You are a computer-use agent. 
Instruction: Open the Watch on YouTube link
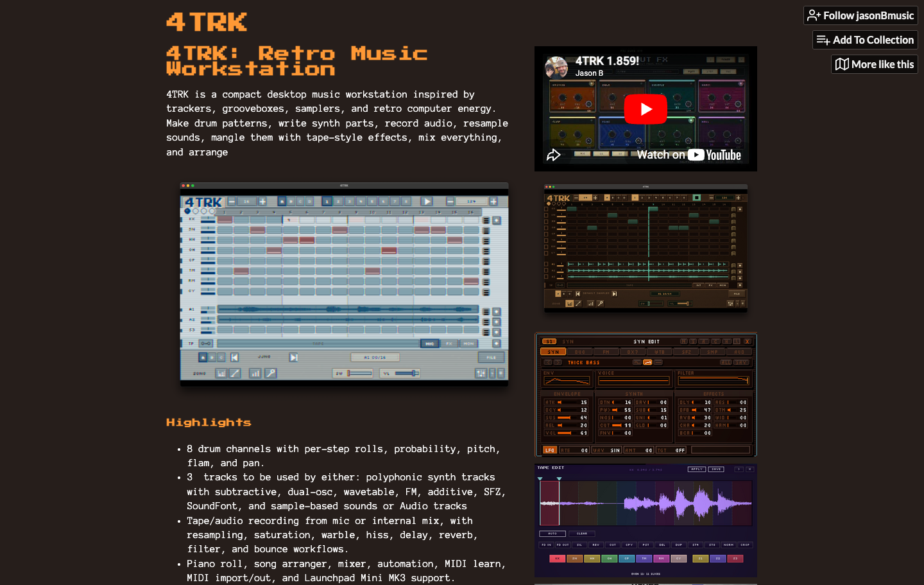(689, 155)
